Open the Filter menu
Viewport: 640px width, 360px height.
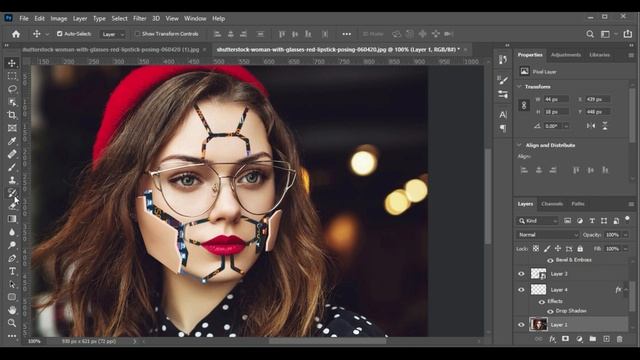click(139, 18)
